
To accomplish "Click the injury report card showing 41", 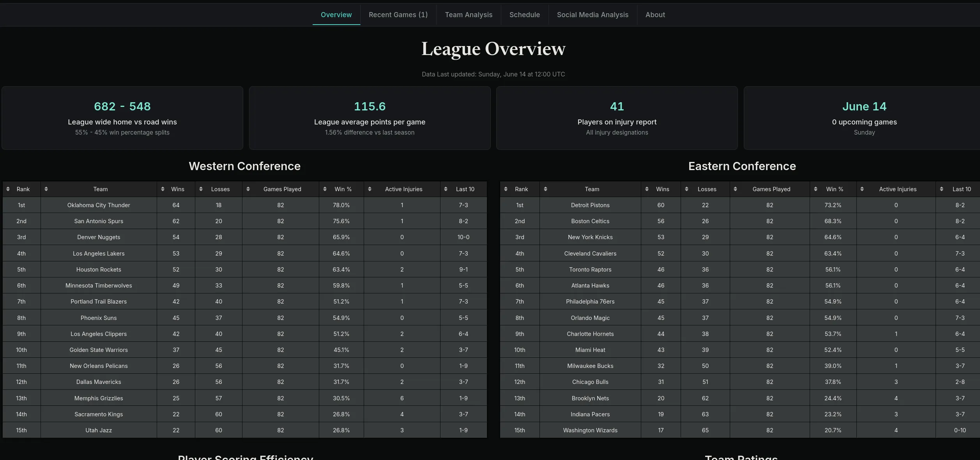I will click(617, 118).
